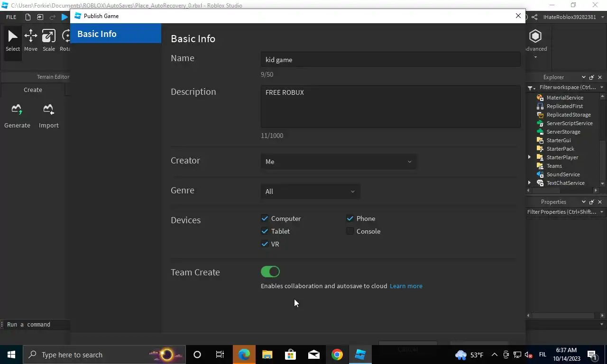Undock the Explorer panel

[x=591, y=77]
